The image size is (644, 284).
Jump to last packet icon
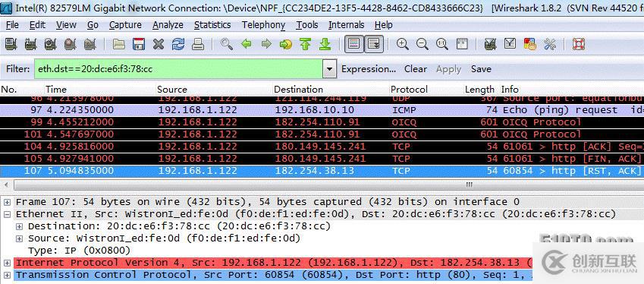pyautogui.click(x=325, y=44)
